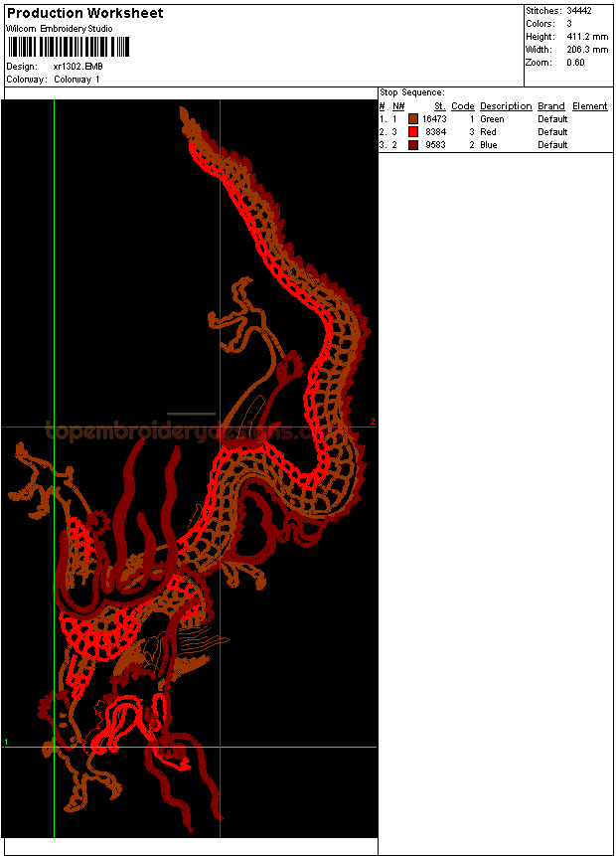
Task: Click the Blue row's dark red swatch
Action: [x=413, y=145]
